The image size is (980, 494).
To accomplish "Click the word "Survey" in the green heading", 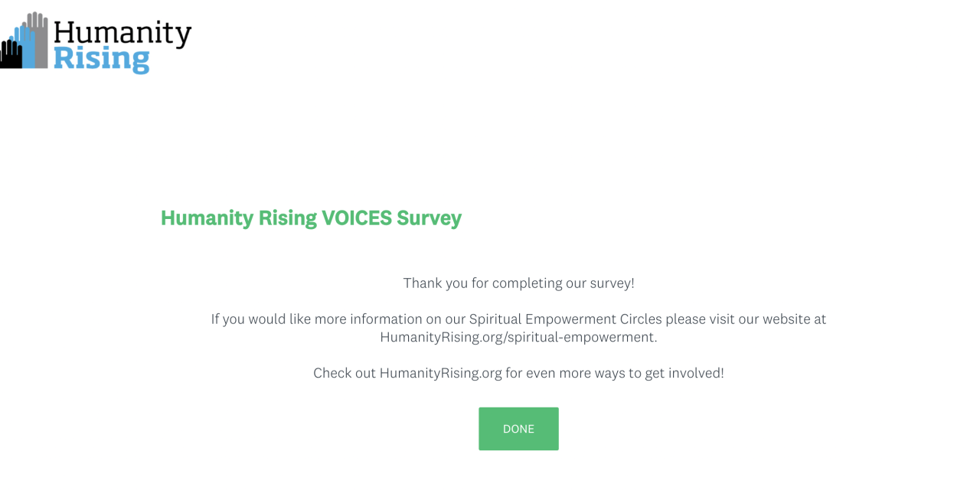I will pos(429,218).
